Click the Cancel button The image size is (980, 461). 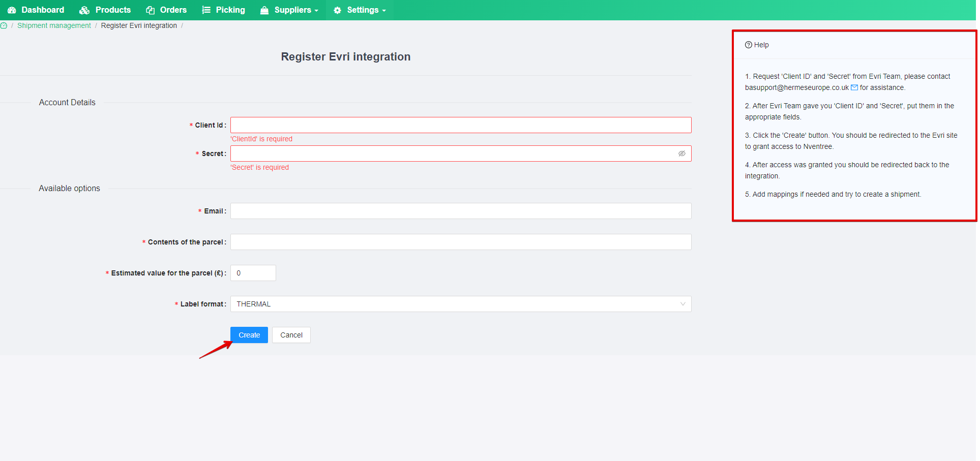tap(291, 335)
